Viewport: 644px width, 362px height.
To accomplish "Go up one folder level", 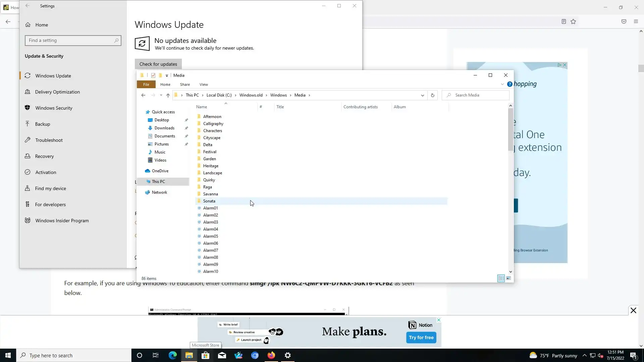I will (x=168, y=95).
